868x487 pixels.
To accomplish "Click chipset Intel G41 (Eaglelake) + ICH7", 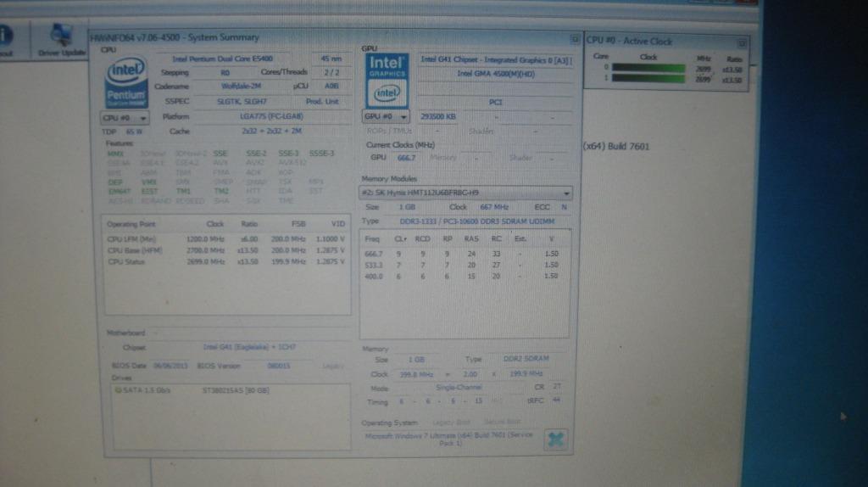I will pos(249,347).
